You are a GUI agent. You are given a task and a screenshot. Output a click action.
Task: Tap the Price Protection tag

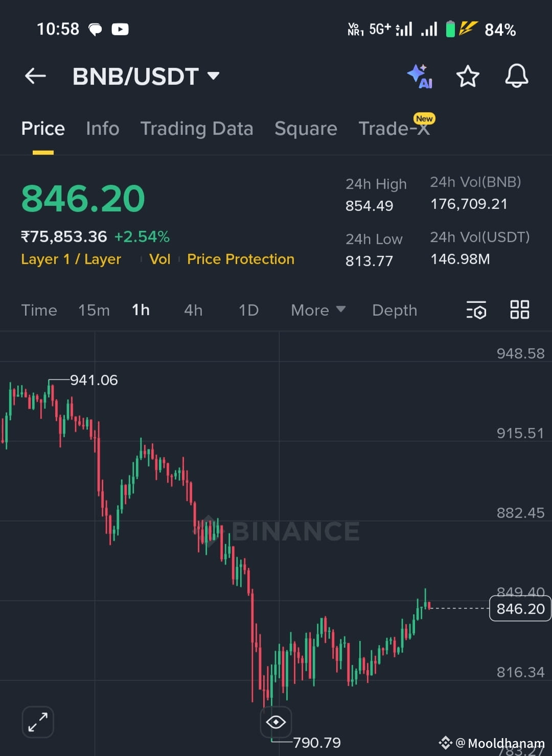(x=241, y=259)
